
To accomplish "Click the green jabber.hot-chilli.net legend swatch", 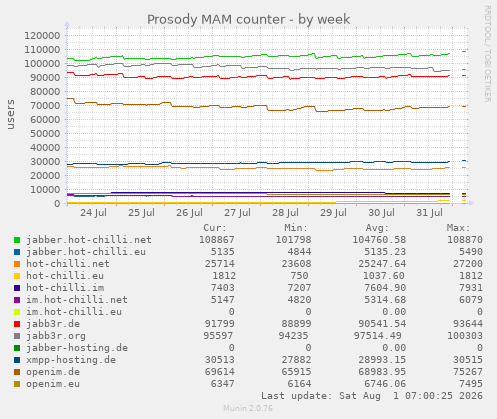I will [x=17, y=240].
